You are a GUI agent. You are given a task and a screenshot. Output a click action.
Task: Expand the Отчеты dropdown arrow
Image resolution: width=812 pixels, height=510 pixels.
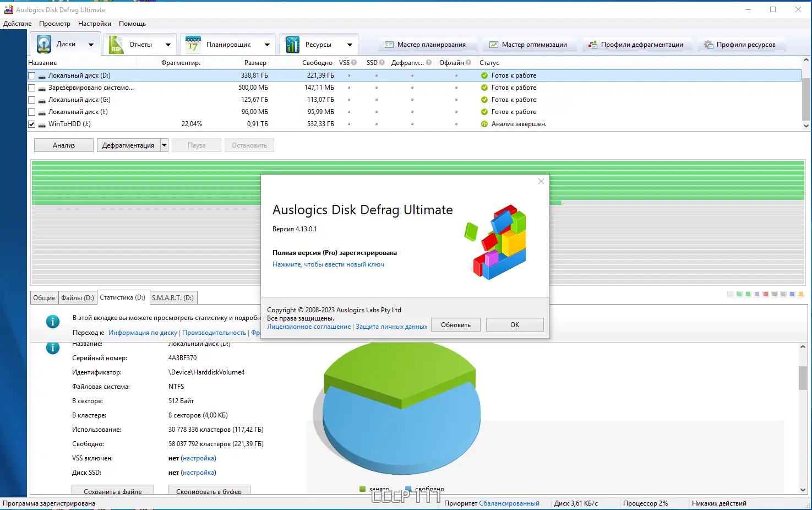coord(168,45)
